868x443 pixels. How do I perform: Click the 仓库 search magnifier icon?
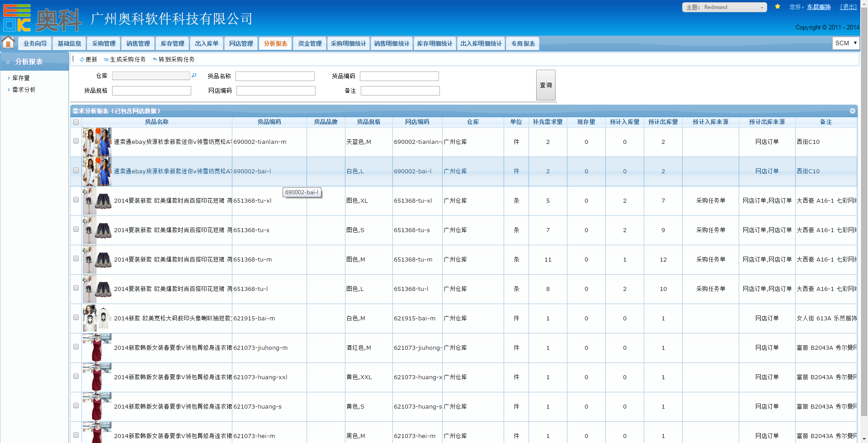[194, 76]
